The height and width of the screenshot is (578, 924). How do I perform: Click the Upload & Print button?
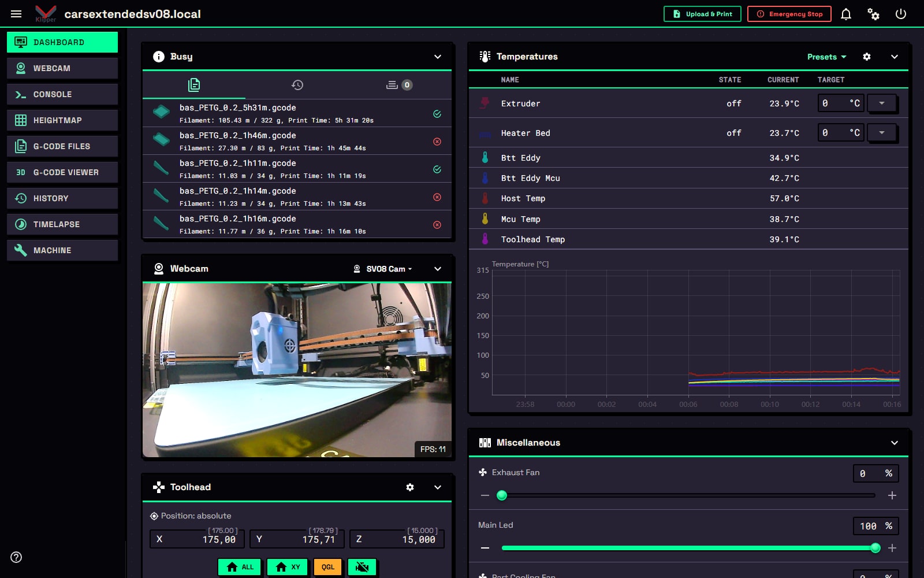pyautogui.click(x=702, y=14)
